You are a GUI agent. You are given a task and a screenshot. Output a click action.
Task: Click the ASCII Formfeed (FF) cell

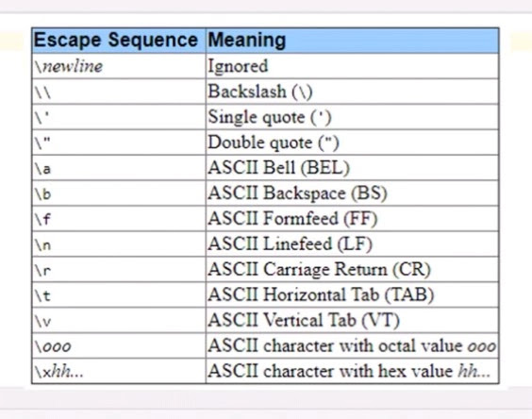(x=352, y=219)
